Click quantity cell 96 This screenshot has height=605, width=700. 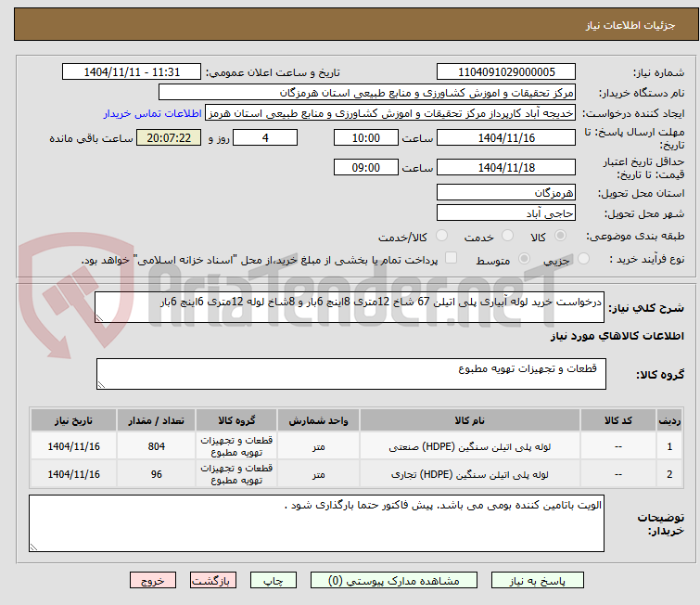(x=157, y=474)
